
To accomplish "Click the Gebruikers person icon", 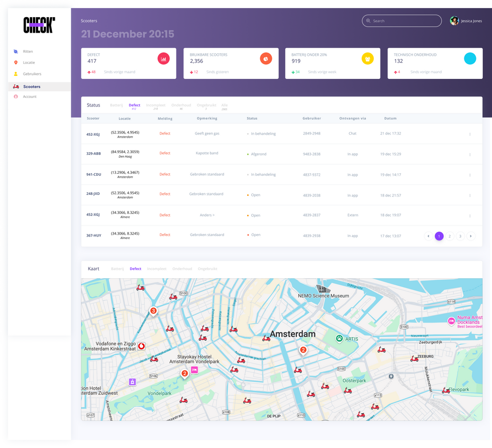I will click(x=16, y=74).
